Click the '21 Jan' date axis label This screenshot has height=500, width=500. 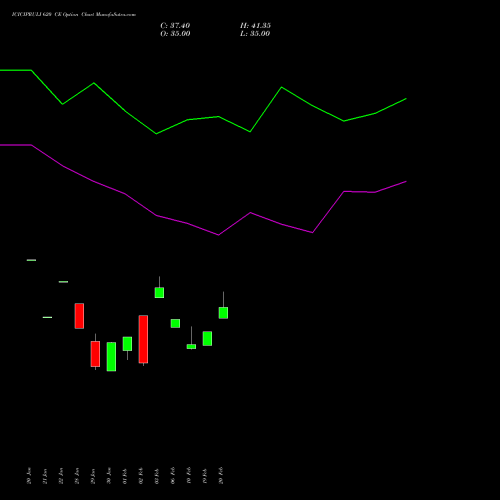click(45, 476)
